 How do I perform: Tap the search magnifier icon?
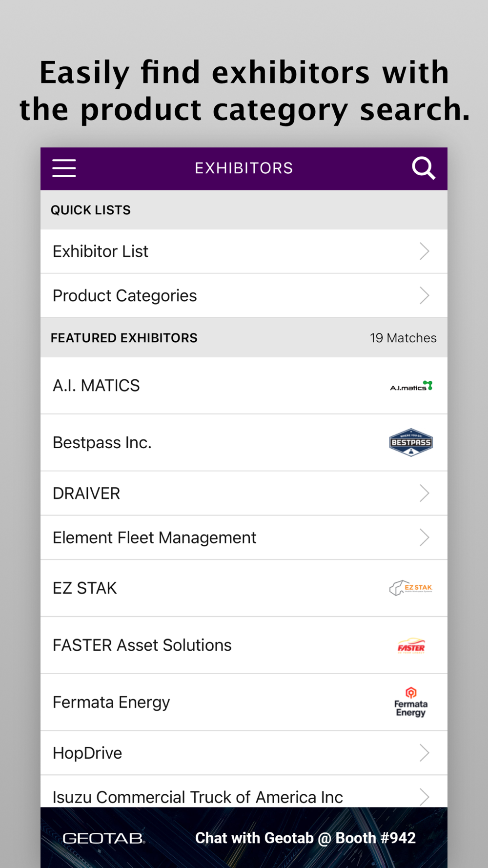pos(423,168)
